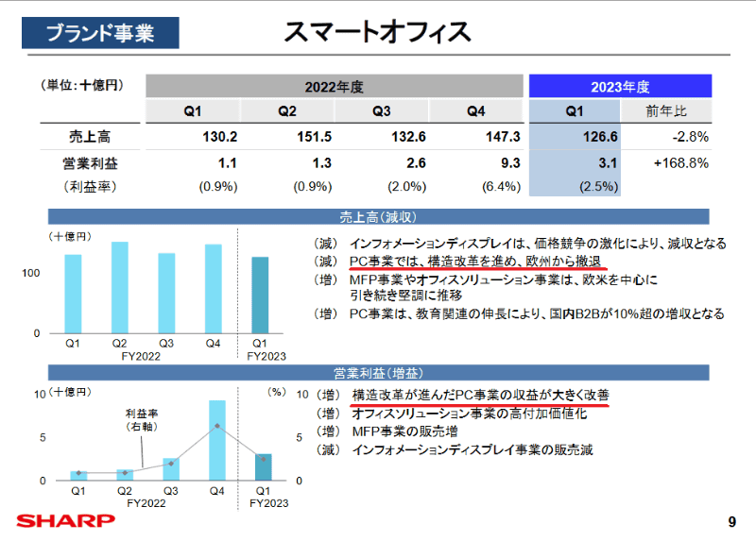The image size is (756, 541).
Task: Click the (利益率) row label
Action: coord(90,186)
